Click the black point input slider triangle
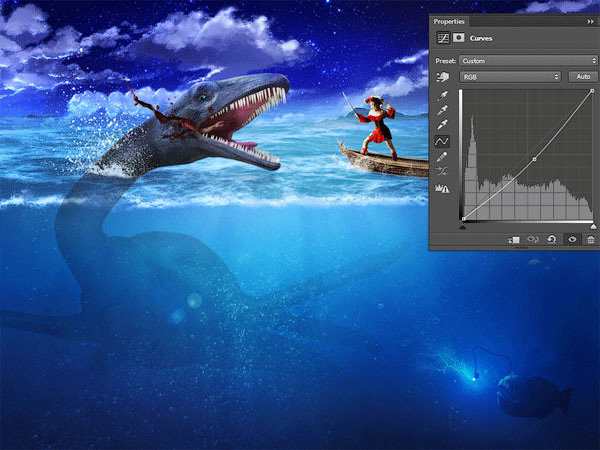The height and width of the screenshot is (450, 600). (x=463, y=227)
